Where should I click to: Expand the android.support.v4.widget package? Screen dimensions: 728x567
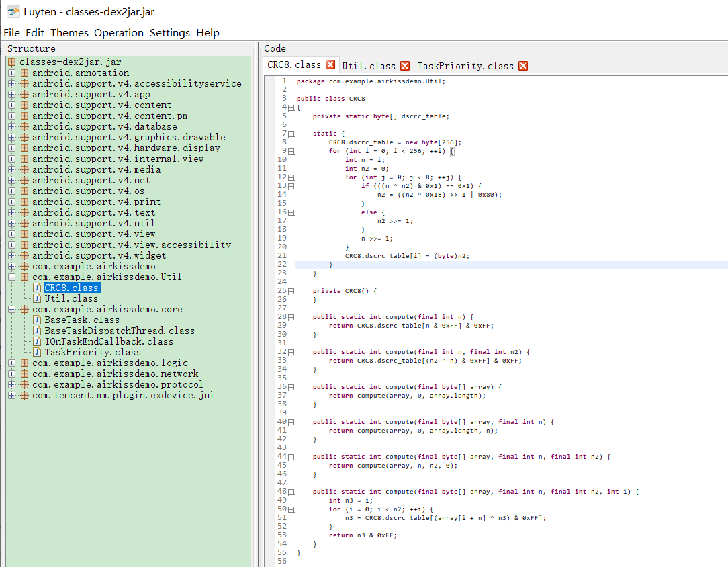pos(12,255)
